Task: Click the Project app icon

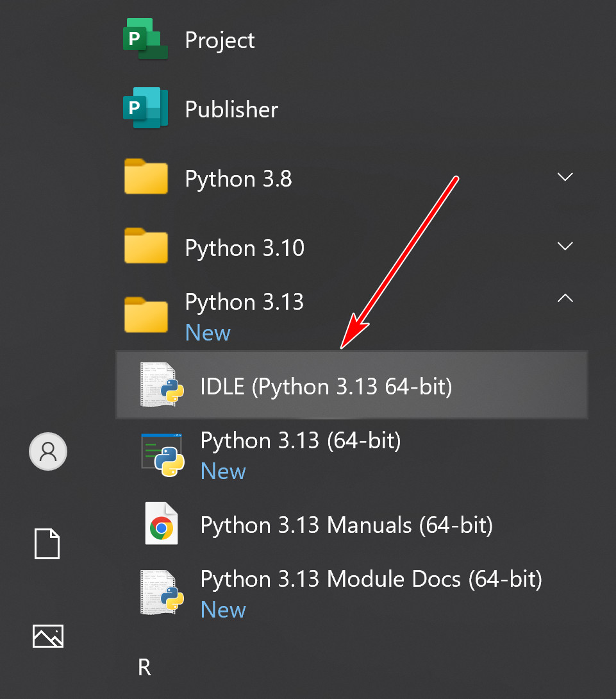Action: (x=145, y=40)
